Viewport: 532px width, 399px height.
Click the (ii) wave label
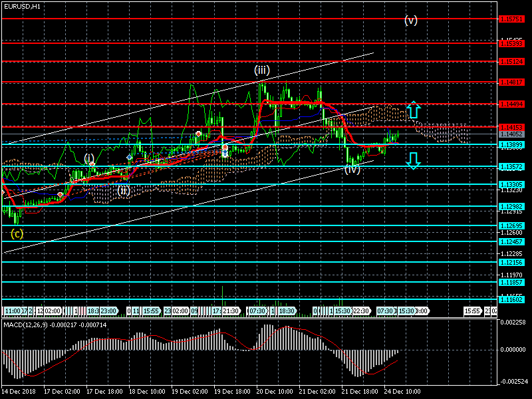coord(124,190)
